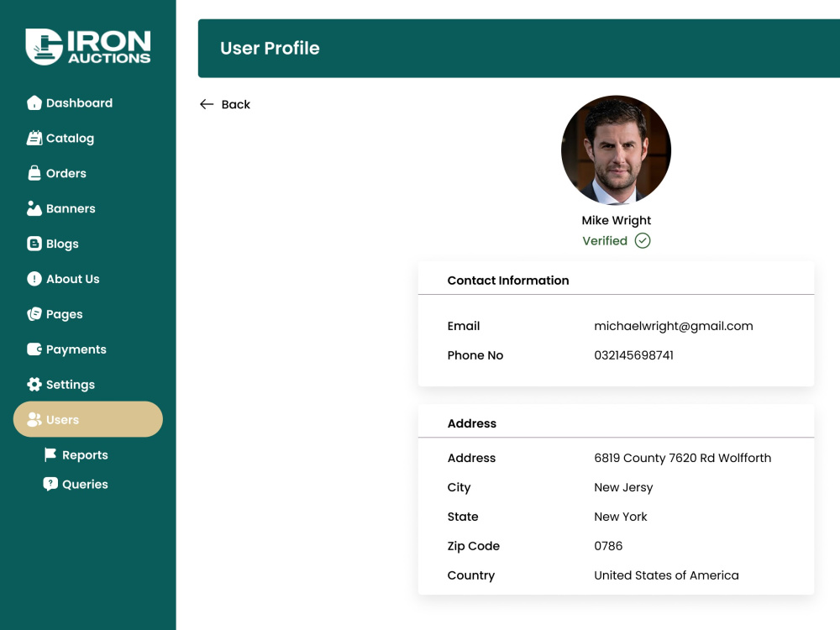Click the Back link
This screenshot has width=840, height=630.
point(225,104)
